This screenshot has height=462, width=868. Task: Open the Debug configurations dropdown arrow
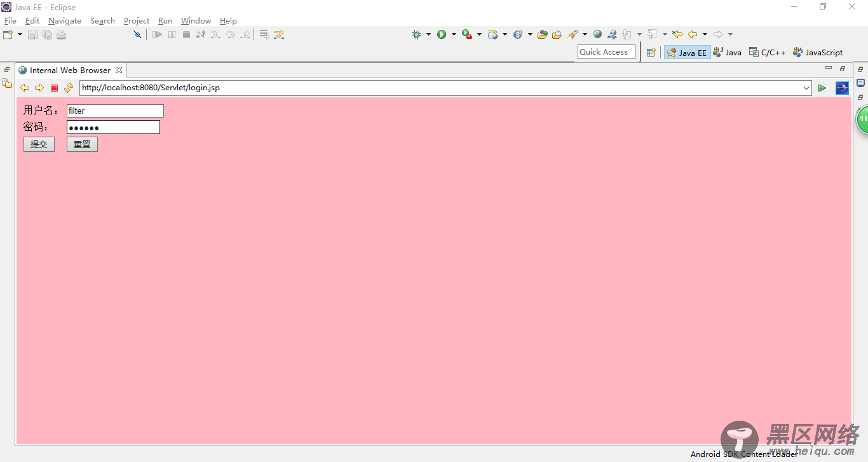(x=428, y=34)
